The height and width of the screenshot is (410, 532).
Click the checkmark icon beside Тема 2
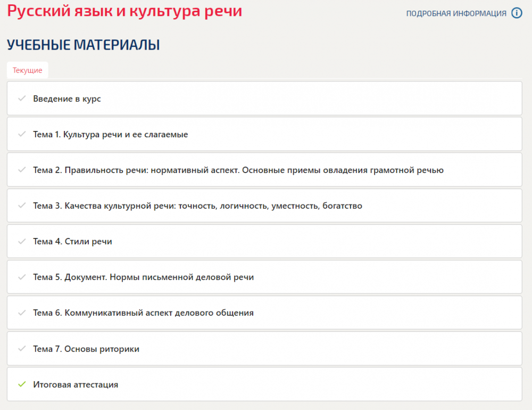tap(22, 170)
